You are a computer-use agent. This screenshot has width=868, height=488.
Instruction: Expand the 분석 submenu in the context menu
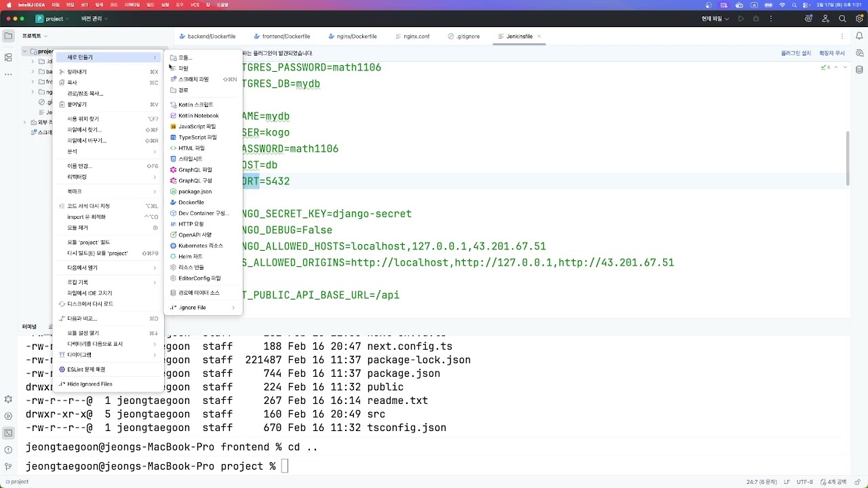[108, 151]
